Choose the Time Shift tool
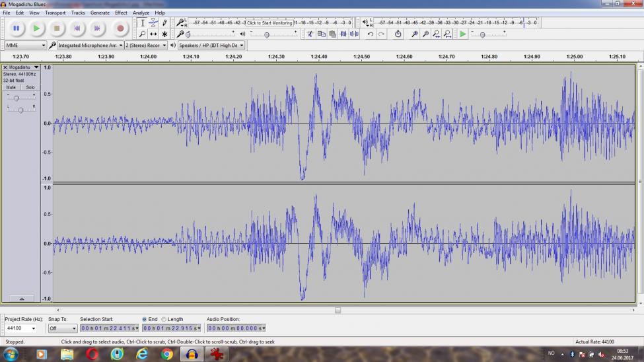The width and height of the screenshot is (644, 362). point(153,34)
